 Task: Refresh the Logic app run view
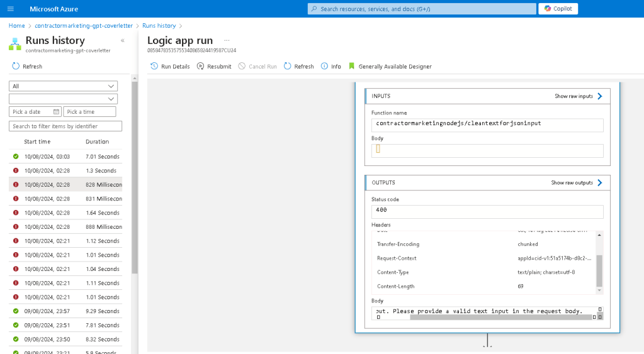coord(298,66)
